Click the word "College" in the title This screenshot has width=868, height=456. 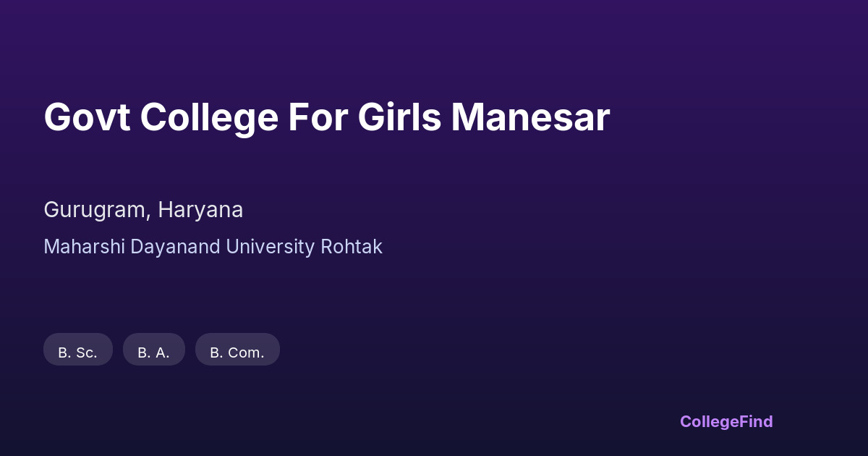click(209, 117)
